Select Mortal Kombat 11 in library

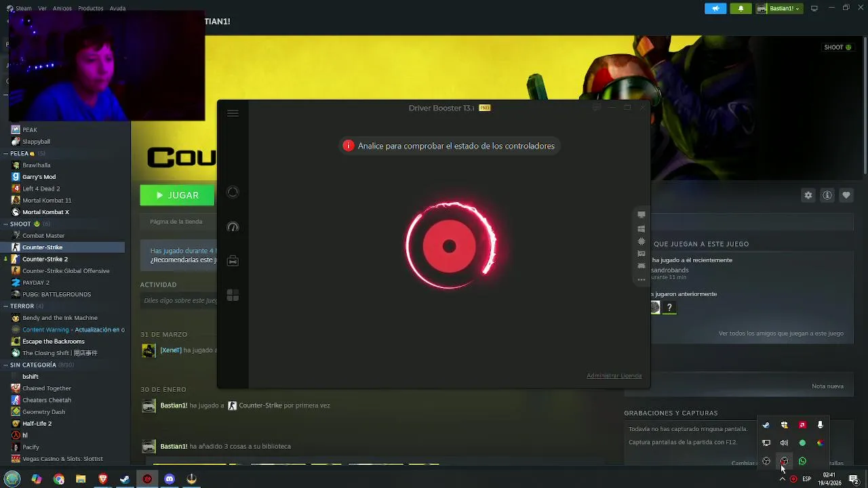(x=47, y=200)
